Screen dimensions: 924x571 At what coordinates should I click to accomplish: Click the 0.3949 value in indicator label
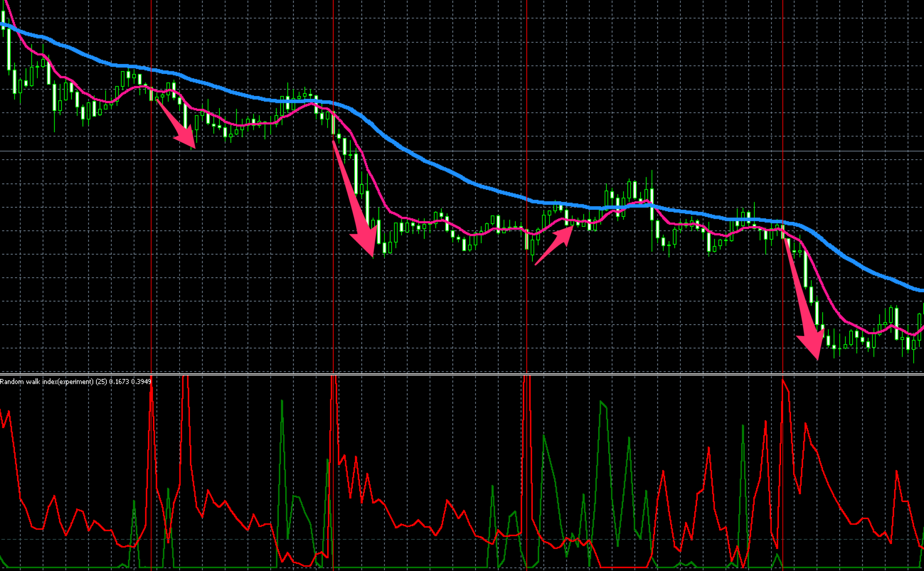coord(141,382)
